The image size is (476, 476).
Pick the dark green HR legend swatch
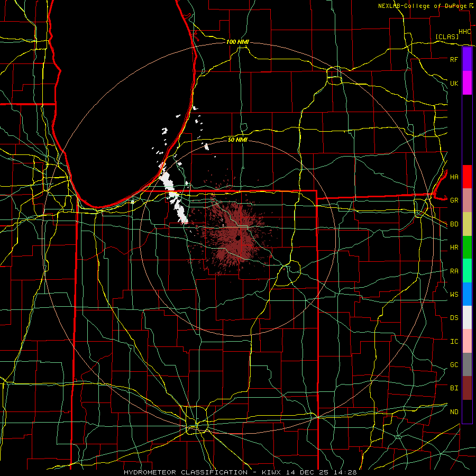click(x=467, y=247)
